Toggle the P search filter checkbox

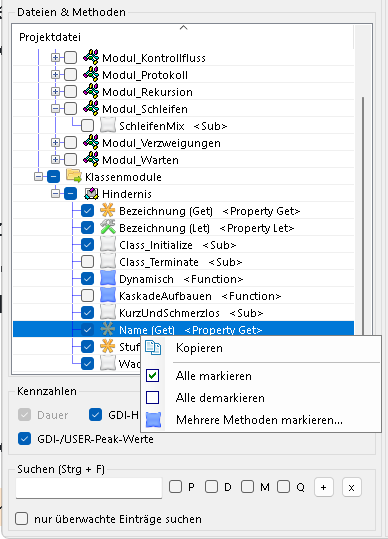[x=175, y=487]
